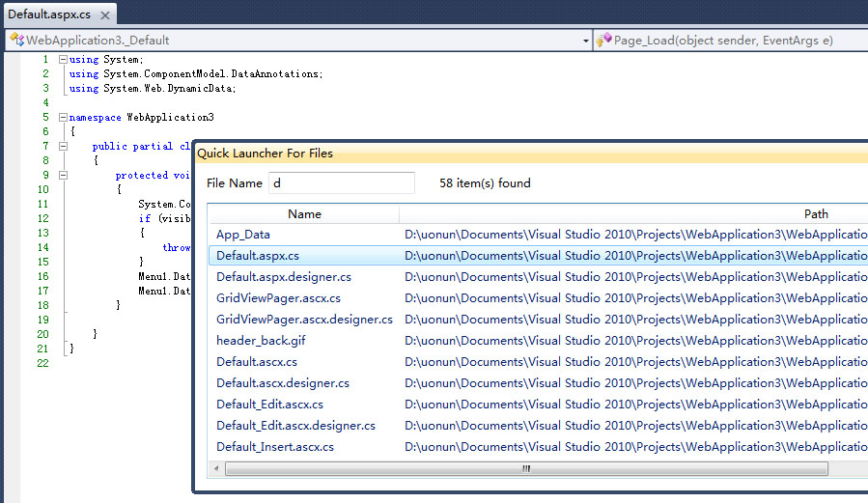Click the File Name search field

coord(342,183)
